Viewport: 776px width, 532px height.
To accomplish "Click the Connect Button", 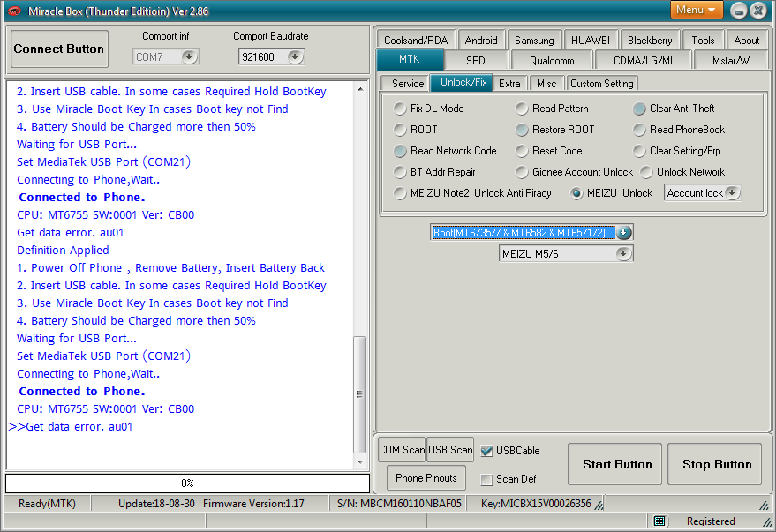I will click(x=59, y=49).
